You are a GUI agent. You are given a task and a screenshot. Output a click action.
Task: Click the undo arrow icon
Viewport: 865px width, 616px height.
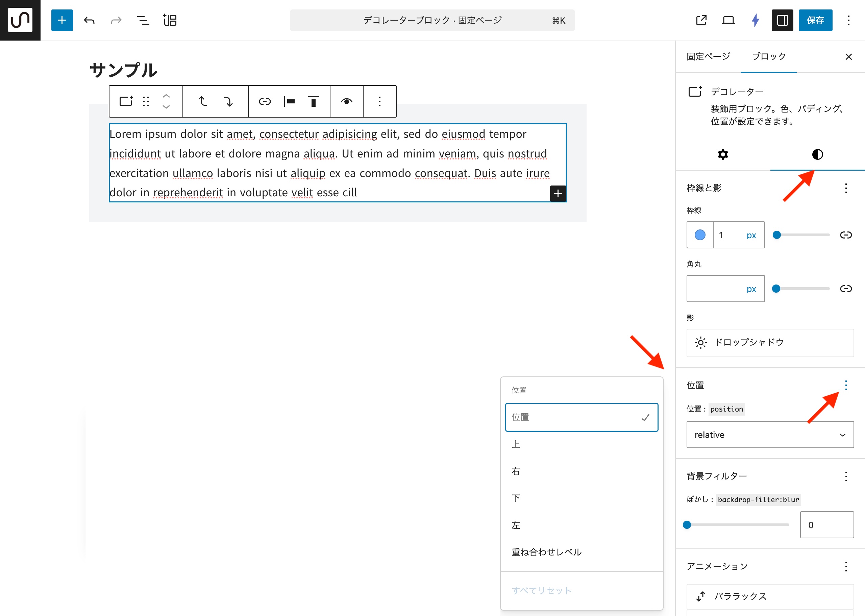[89, 20]
